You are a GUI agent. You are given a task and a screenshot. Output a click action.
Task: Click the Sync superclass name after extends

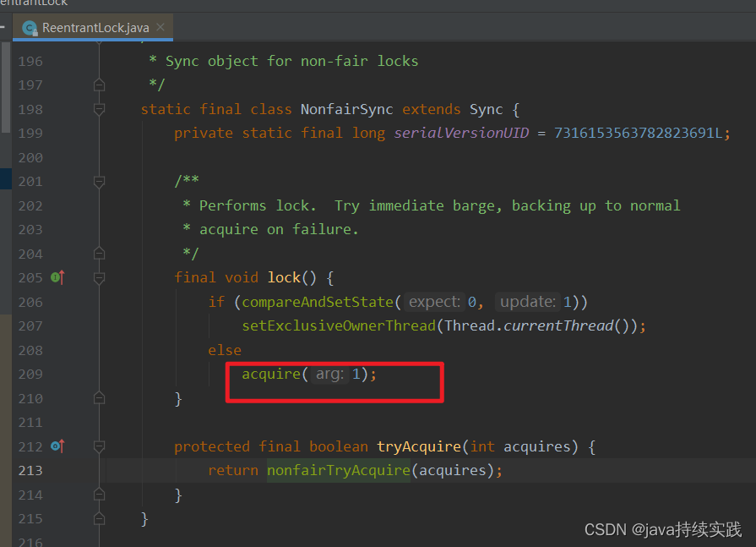pos(487,110)
